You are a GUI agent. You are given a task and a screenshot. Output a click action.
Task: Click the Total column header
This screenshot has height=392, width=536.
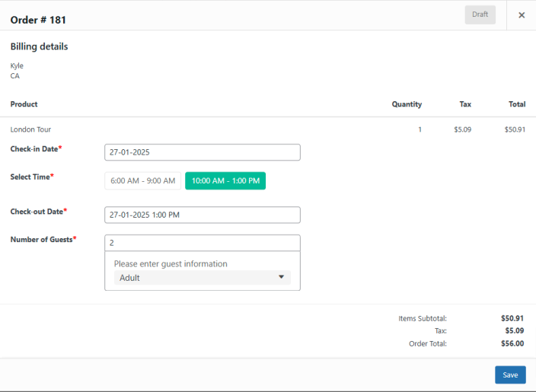coord(517,104)
